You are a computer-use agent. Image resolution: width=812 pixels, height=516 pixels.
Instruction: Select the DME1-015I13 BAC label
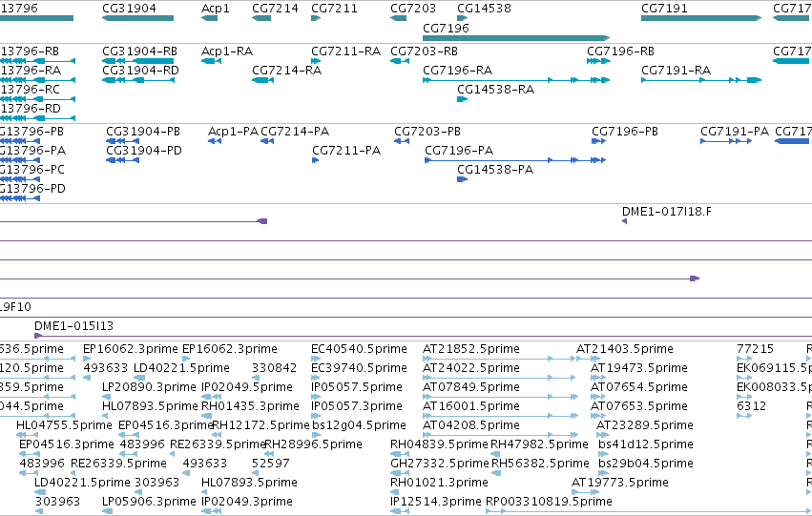click(73, 326)
